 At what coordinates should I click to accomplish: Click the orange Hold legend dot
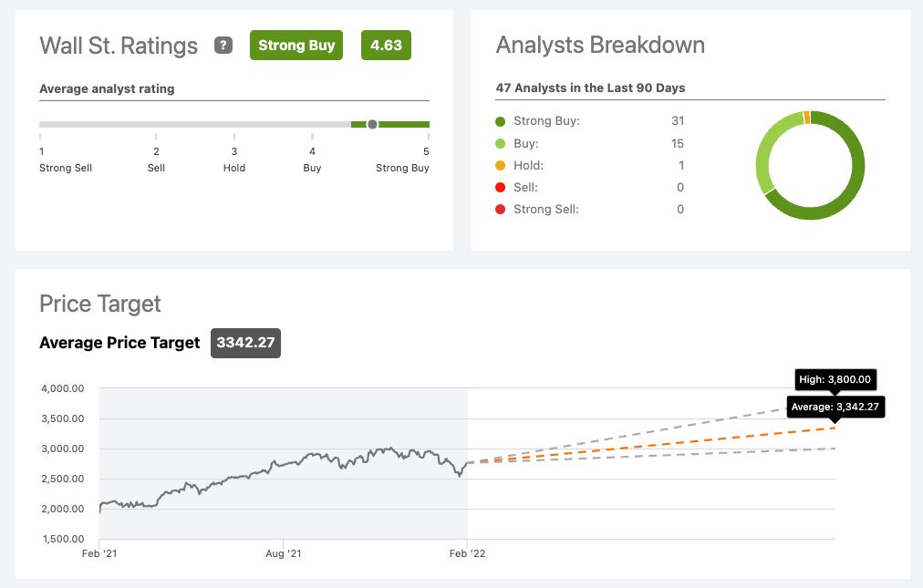pyautogui.click(x=500, y=166)
